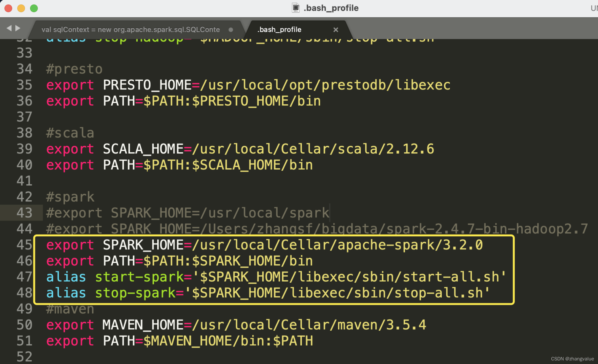Click the unsaved dot on sqlContext tab

(231, 30)
